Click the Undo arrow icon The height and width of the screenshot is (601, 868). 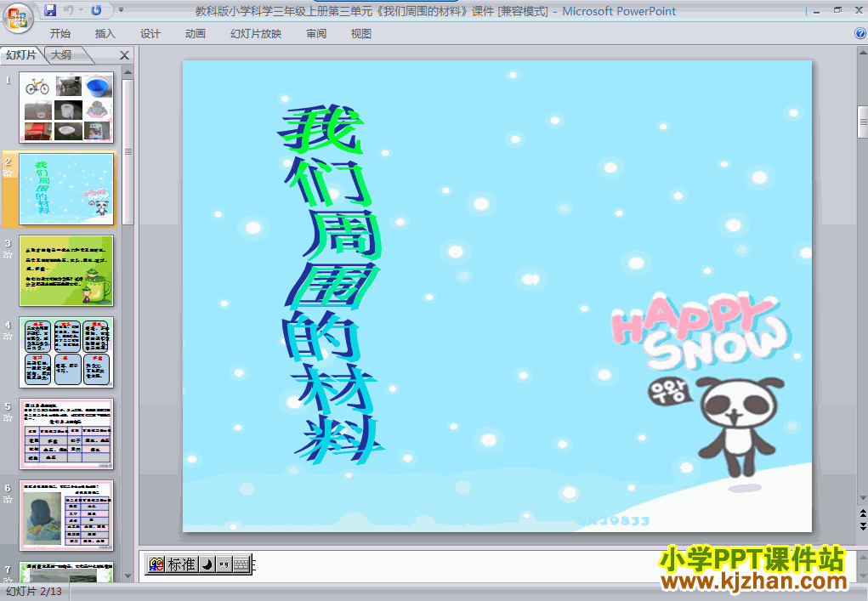(69, 10)
